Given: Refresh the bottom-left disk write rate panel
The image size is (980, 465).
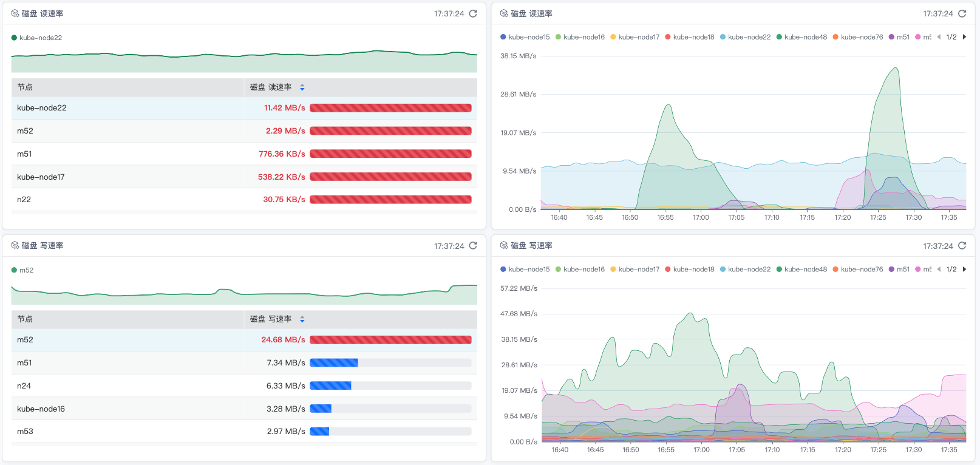Looking at the screenshot, I should (473, 246).
